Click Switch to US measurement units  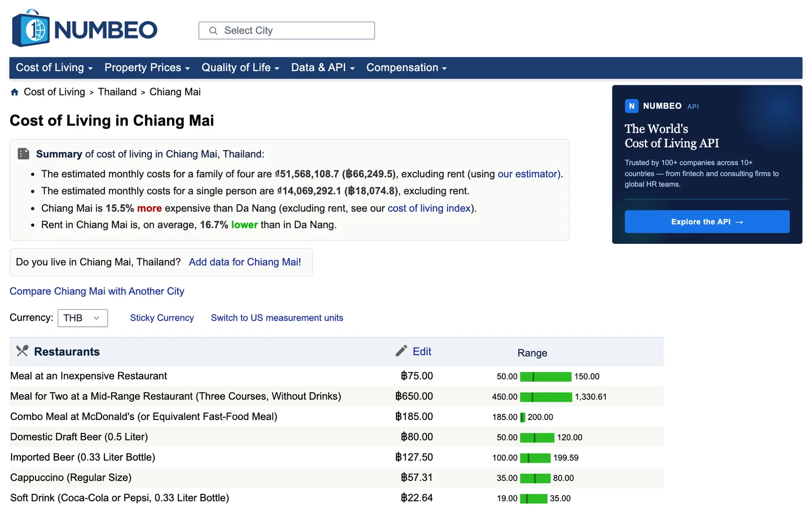pos(277,318)
